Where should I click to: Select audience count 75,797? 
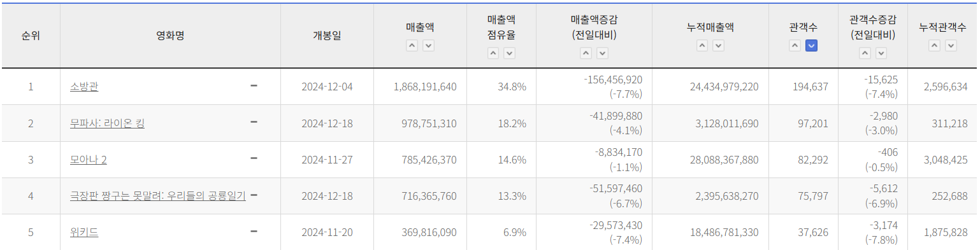pos(813,197)
